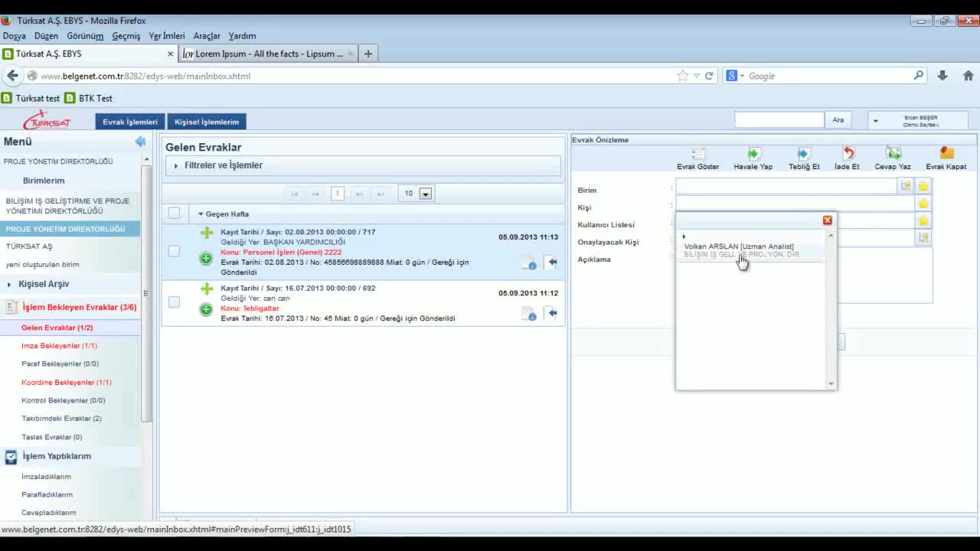Click the İade Et icon
Screen dimensions: 980x551
tap(847, 155)
